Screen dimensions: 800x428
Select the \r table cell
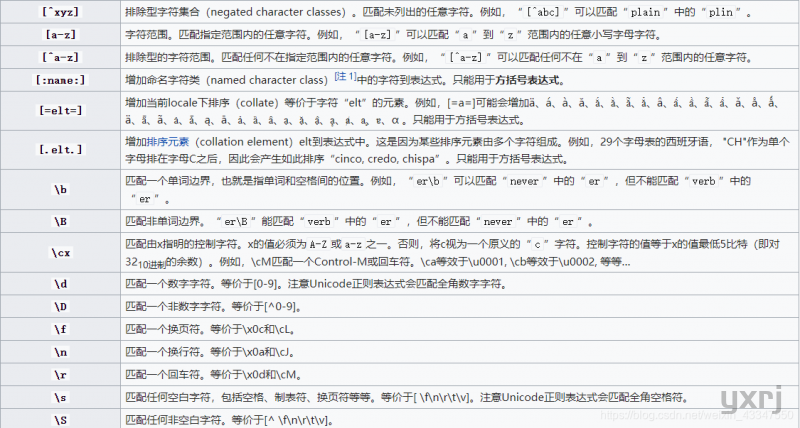click(x=60, y=375)
